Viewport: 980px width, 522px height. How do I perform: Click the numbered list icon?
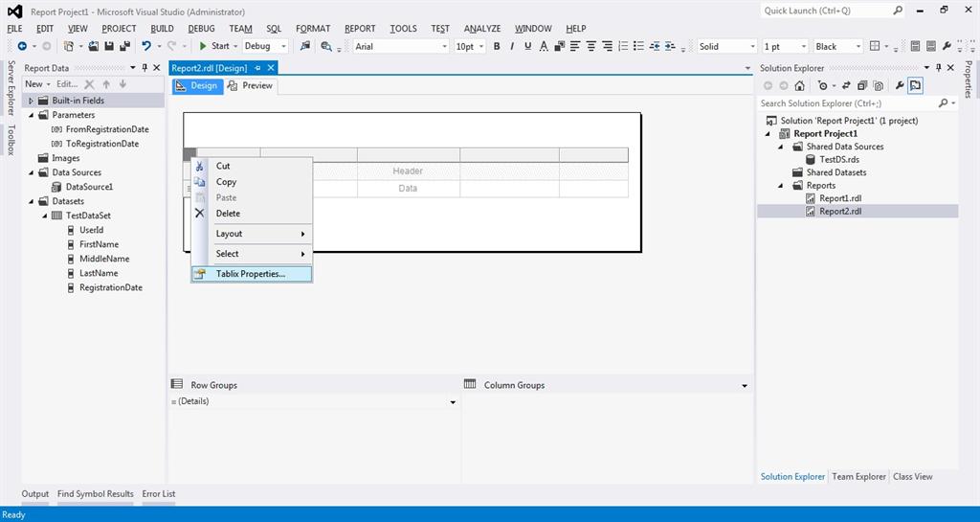(x=623, y=46)
